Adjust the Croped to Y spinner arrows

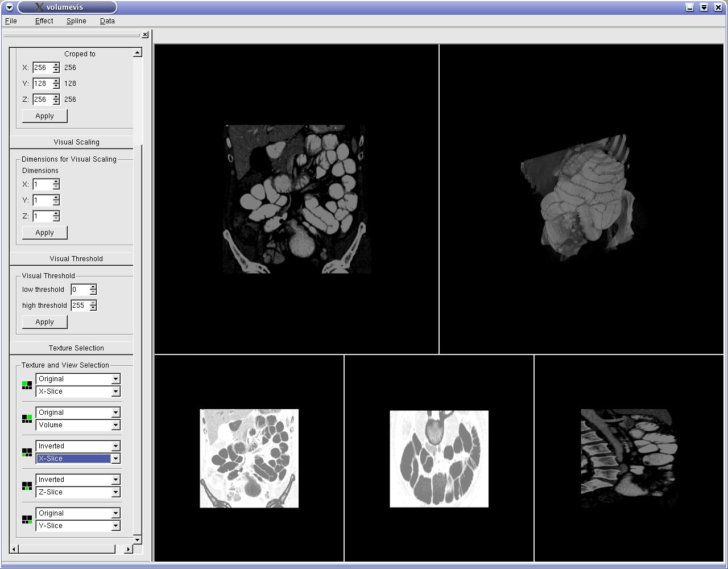pyautogui.click(x=56, y=84)
